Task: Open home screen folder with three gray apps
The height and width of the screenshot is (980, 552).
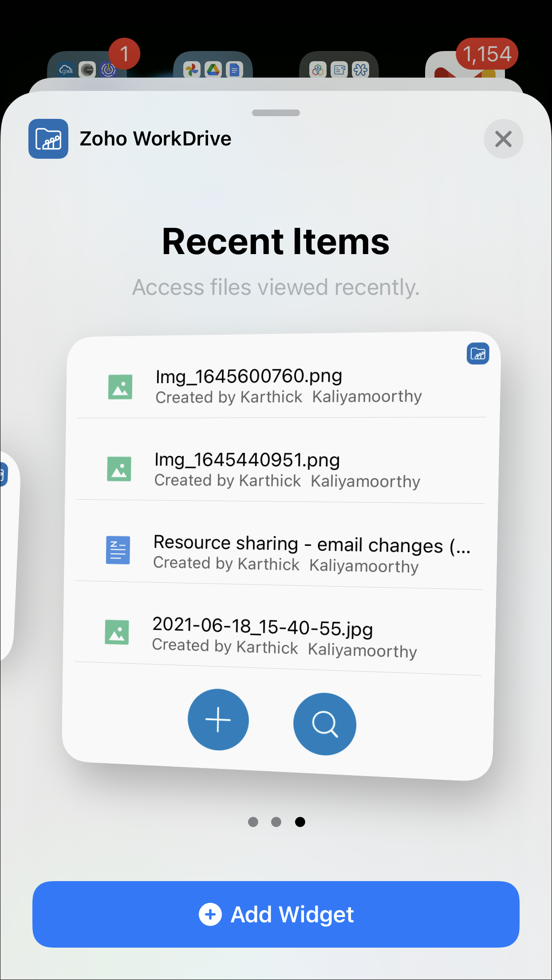Action: 339,65
